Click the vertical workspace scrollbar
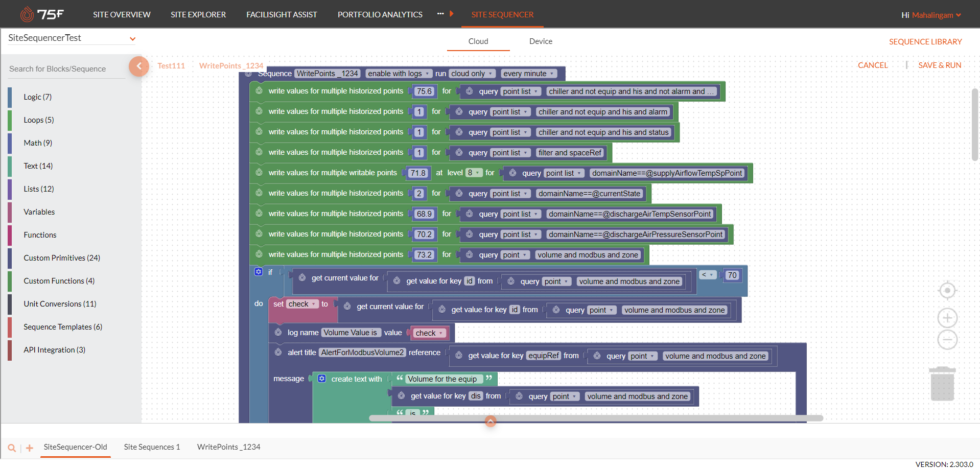This screenshot has height=469, width=980. 975,125
